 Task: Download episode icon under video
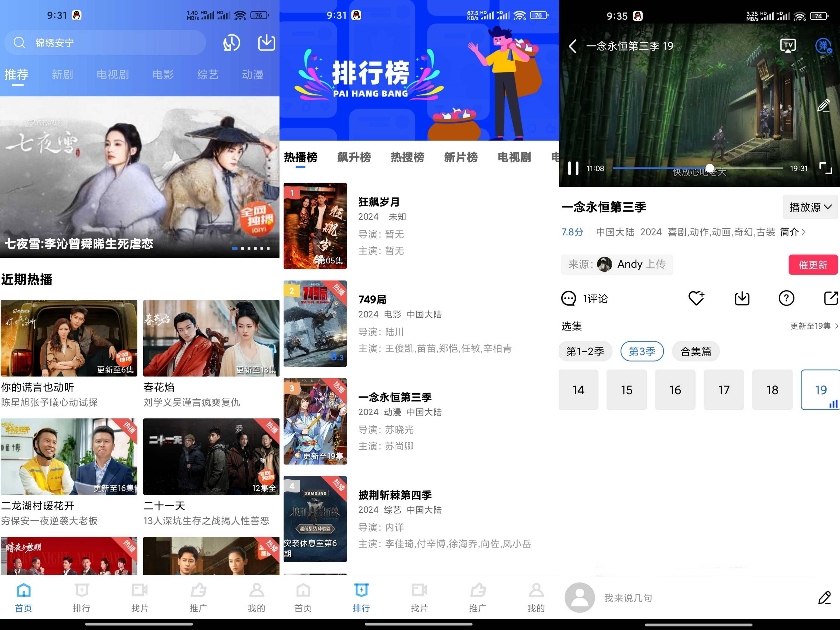742,298
